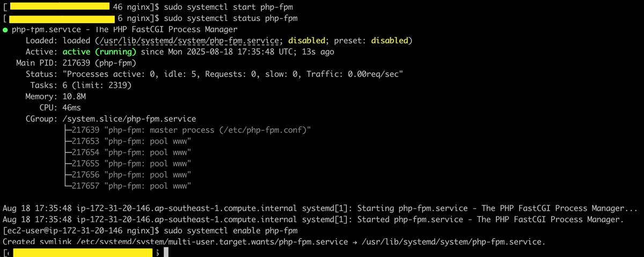Click master process 217639 tree entry
The width and height of the screenshot is (644, 257).
tap(187, 130)
